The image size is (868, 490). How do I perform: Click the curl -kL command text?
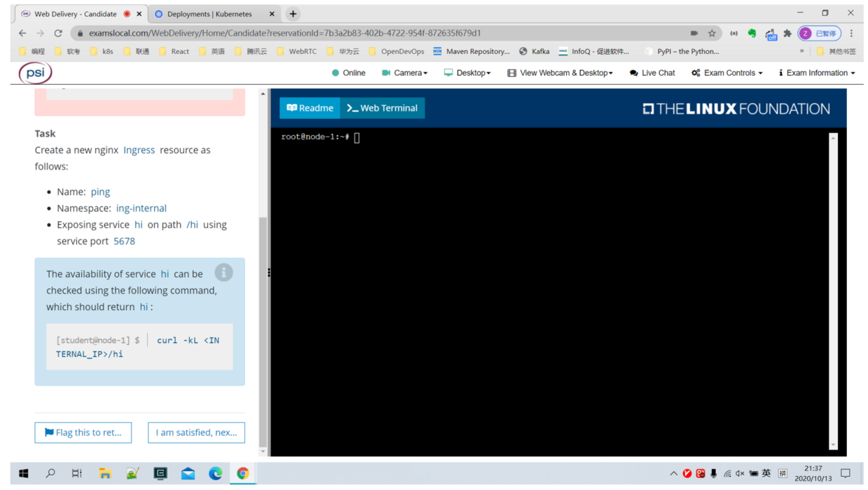137,346
